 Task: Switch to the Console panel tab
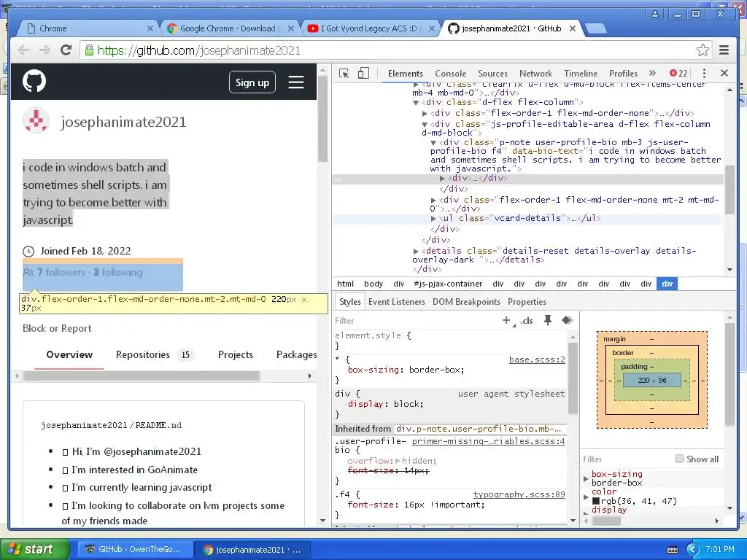[450, 74]
